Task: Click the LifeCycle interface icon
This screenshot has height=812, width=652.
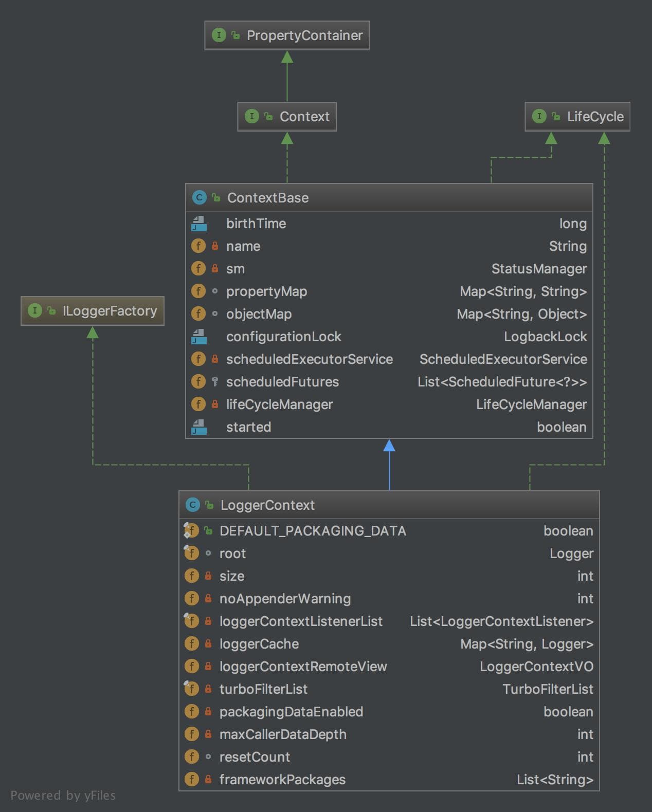Action: [x=539, y=117]
